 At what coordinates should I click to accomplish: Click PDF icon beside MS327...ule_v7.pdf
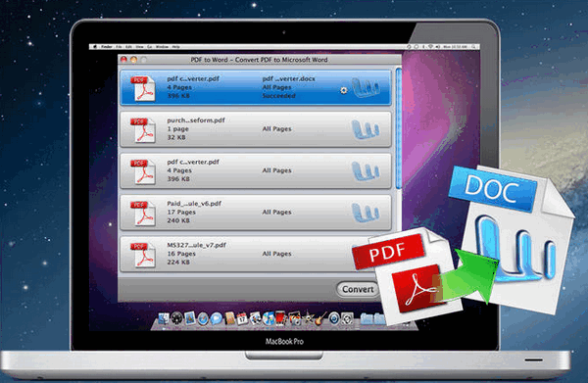click(x=143, y=255)
